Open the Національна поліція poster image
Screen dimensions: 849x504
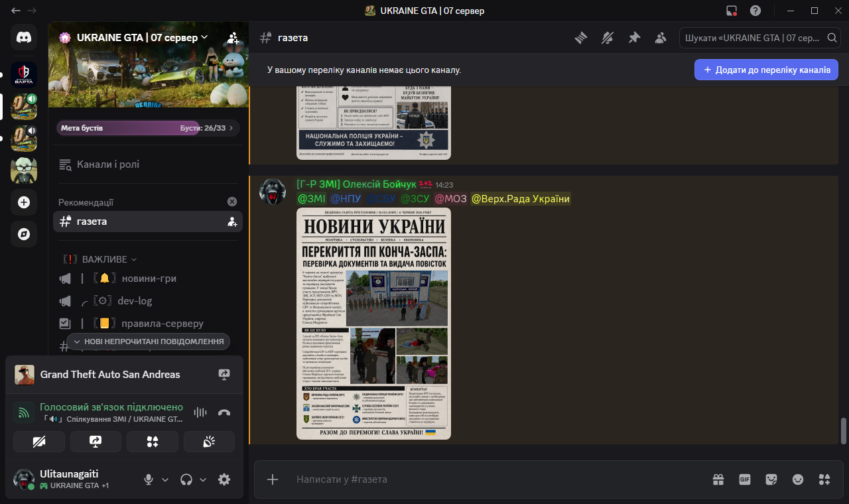pos(373,123)
